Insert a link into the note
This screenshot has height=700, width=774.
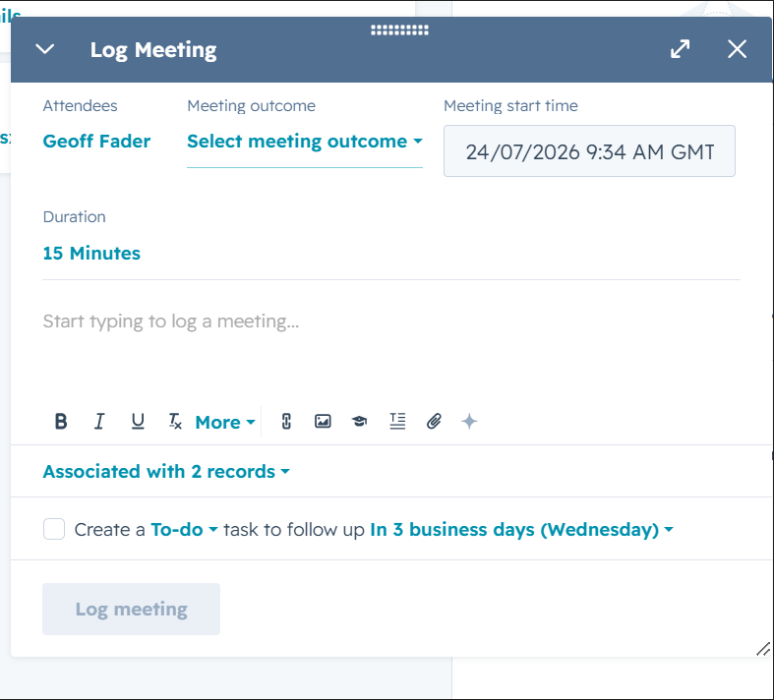point(286,422)
